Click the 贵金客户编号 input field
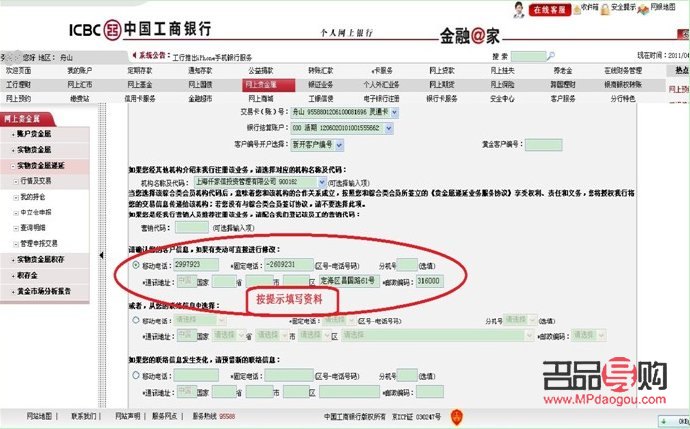The height and width of the screenshot is (429, 690). pyautogui.click(x=543, y=145)
